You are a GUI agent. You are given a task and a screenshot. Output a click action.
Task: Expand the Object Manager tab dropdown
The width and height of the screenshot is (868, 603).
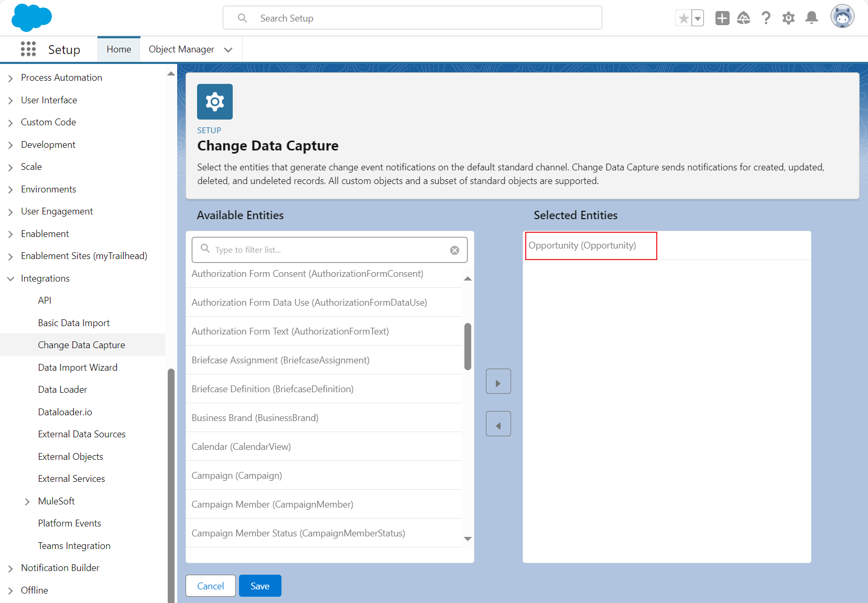[x=228, y=50]
